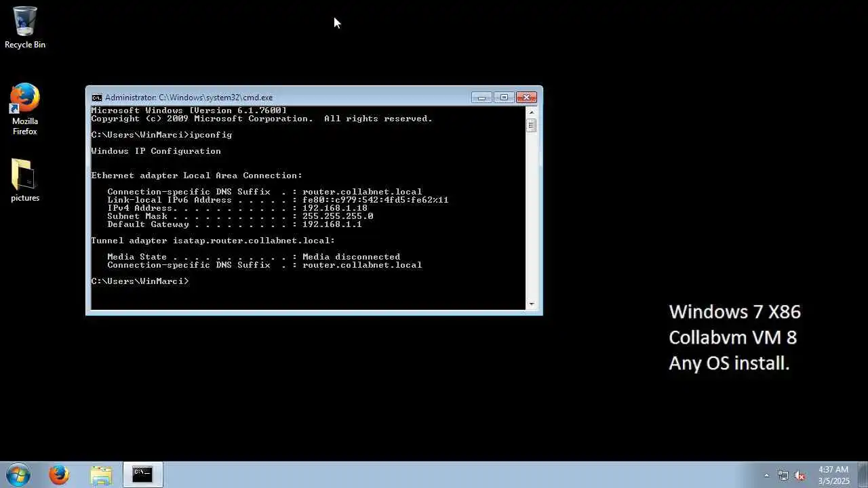
Task: Click the 'Media disconnected' text
Action: (351, 257)
